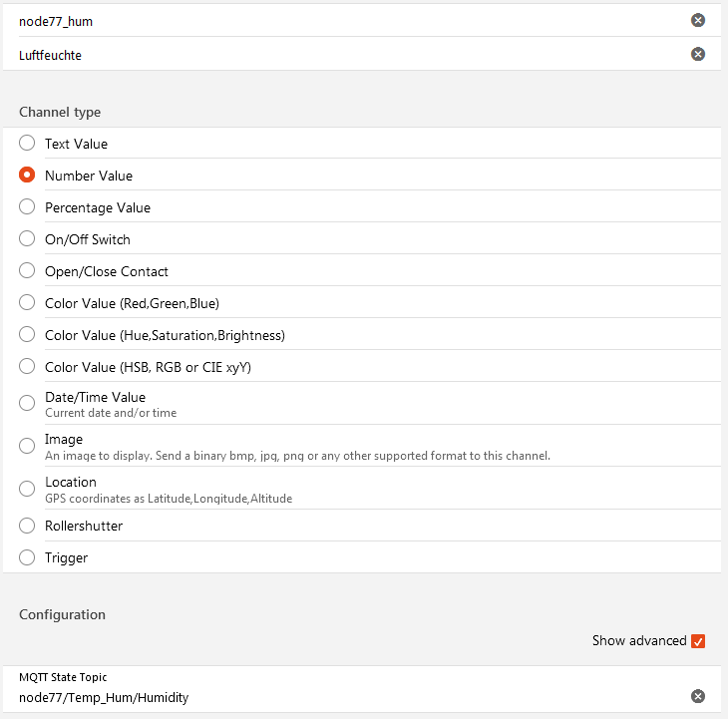
Task: Select the Location channel type
Action: [27, 489]
